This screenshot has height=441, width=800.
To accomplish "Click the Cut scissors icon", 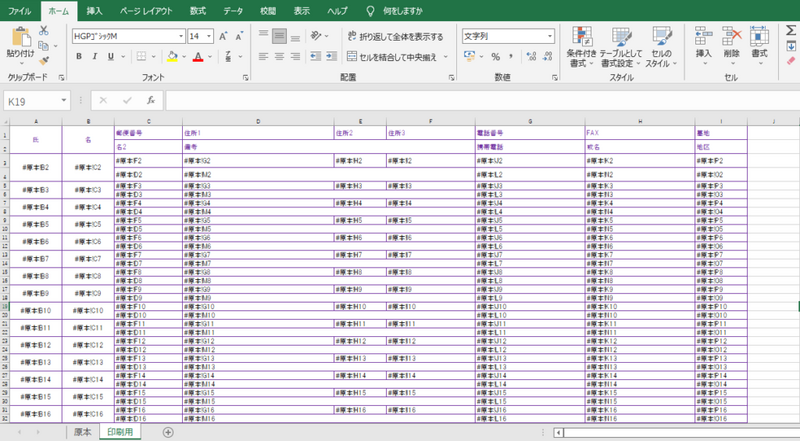I will (44, 31).
